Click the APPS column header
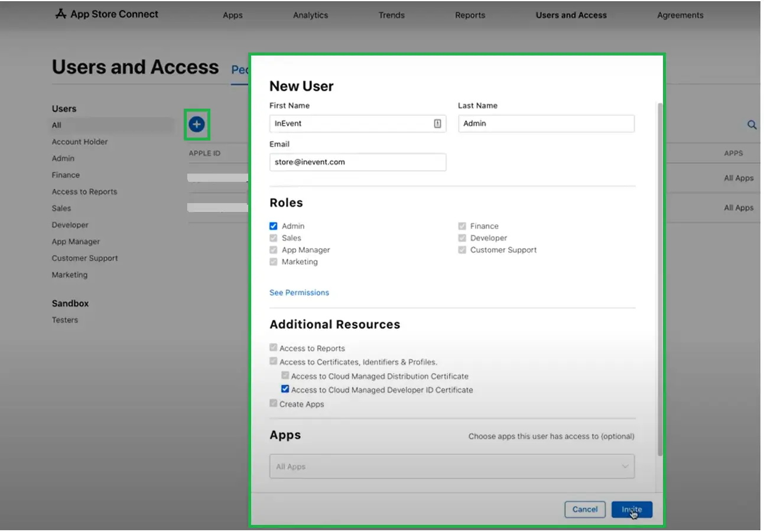Viewport: 764px width, 532px height. click(733, 154)
